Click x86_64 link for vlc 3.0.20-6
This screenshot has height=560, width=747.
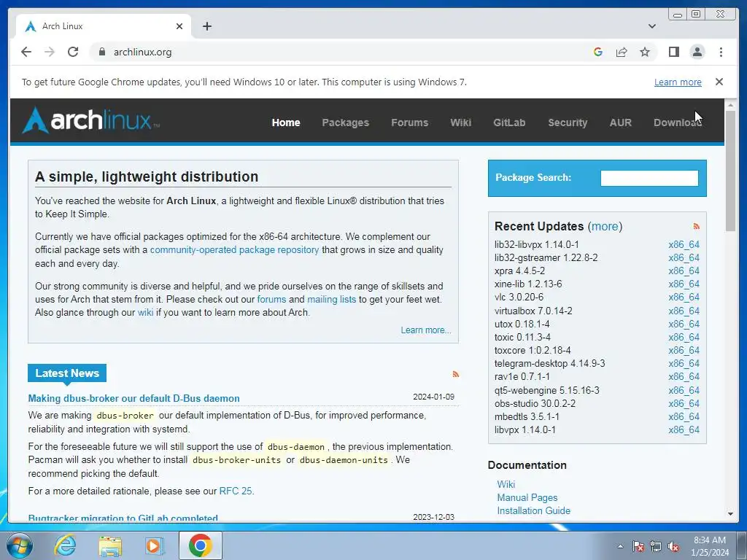pos(684,297)
